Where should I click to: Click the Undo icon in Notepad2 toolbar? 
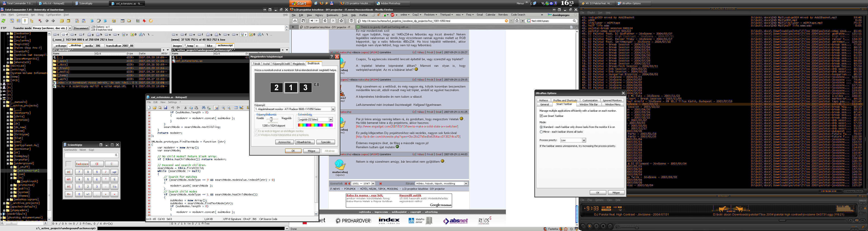point(173,108)
